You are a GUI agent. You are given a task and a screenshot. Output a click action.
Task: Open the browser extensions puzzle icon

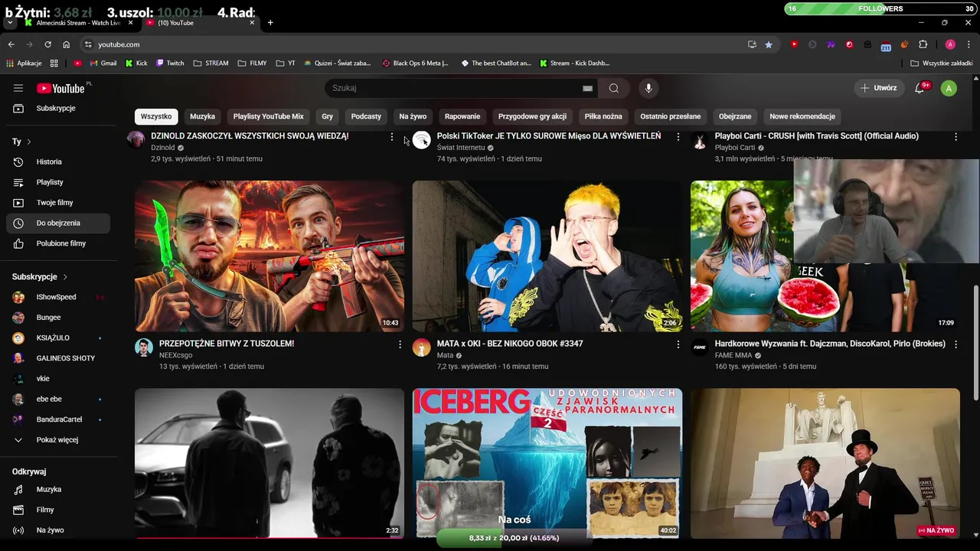[923, 44]
